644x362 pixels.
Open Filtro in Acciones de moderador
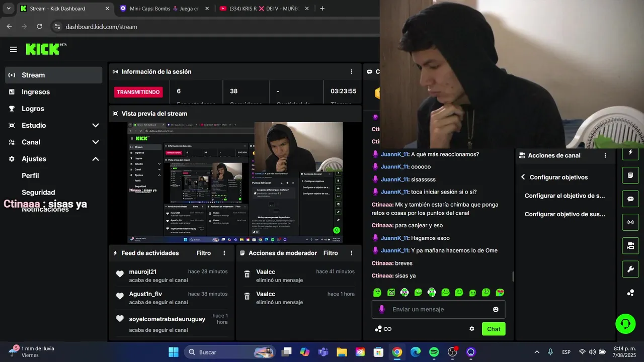(331, 253)
